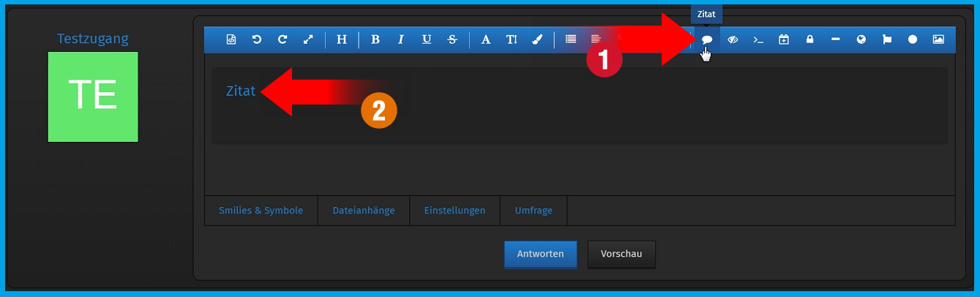The image size is (980, 297).
Task: Click the redo arrow in toolbar
Action: coord(282,40)
